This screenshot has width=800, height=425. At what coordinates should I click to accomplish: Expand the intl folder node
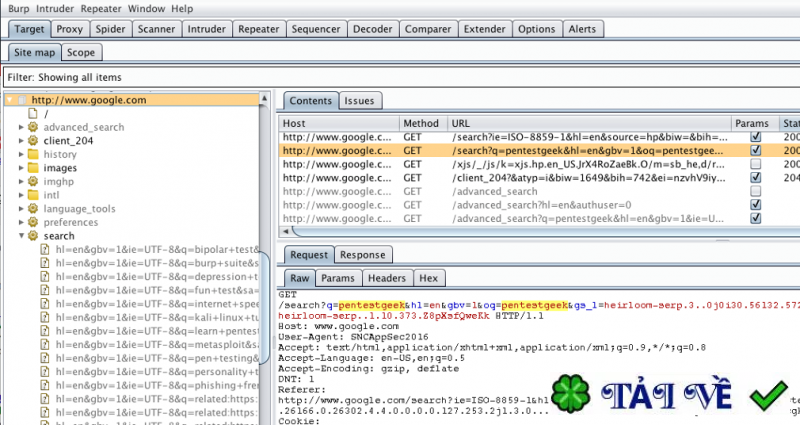tap(20, 195)
